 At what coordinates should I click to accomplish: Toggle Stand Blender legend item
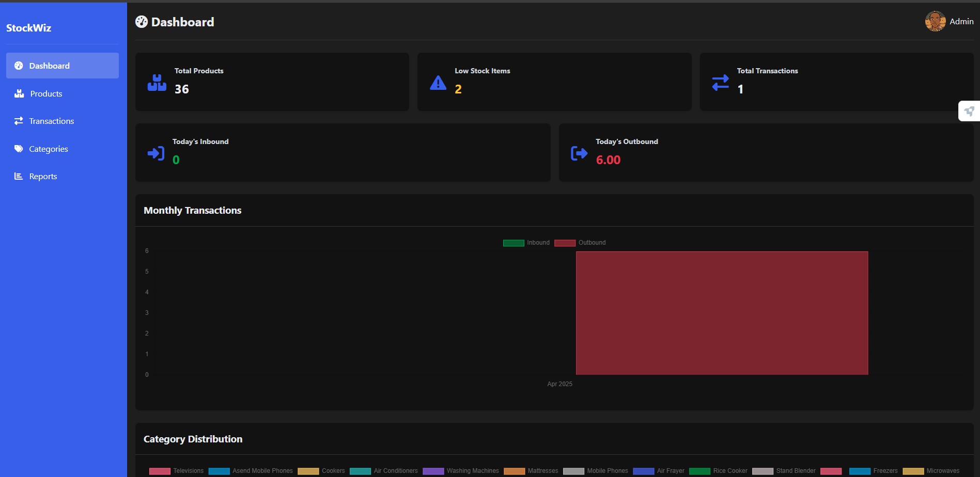[x=784, y=471]
